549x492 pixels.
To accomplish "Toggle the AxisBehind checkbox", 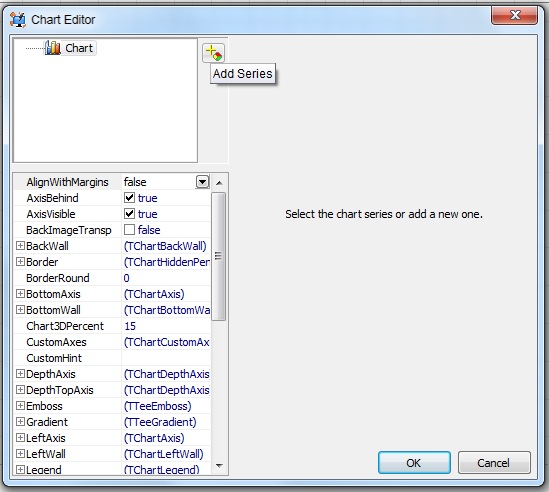I will click(x=130, y=198).
